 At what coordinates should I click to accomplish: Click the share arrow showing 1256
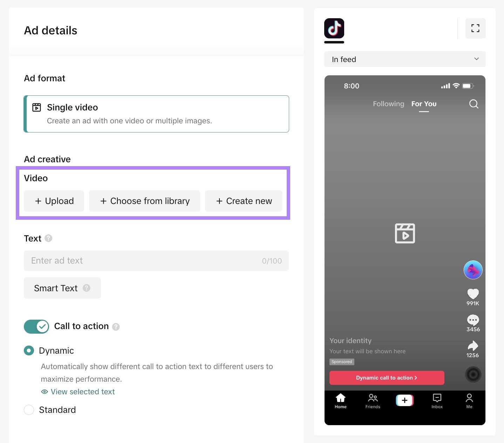pyautogui.click(x=473, y=346)
